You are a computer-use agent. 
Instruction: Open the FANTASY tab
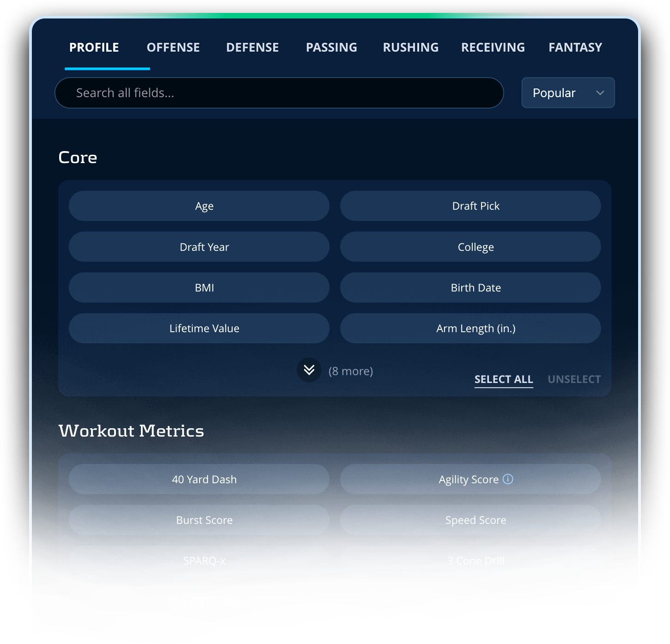(x=575, y=48)
